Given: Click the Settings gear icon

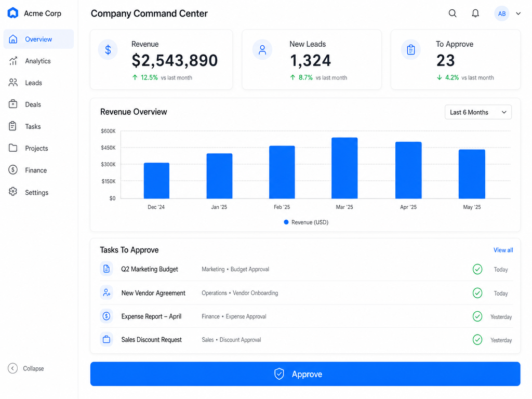Looking at the screenshot, I should coord(13,192).
